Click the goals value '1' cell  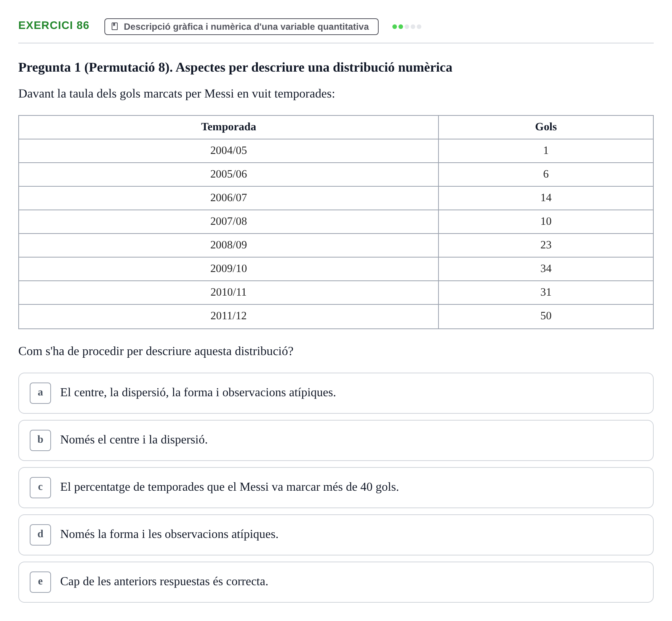(546, 151)
